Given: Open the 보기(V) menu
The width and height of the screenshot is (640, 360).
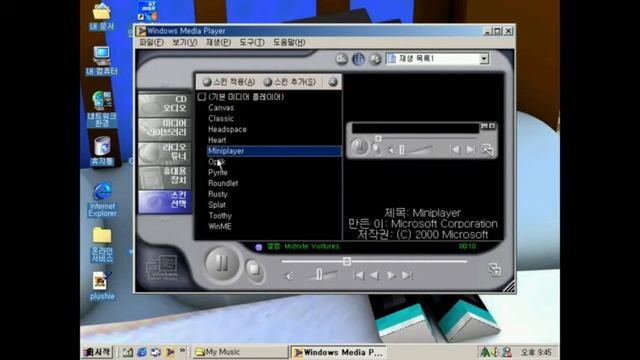Looking at the screenshot, I should coord(184,42).
